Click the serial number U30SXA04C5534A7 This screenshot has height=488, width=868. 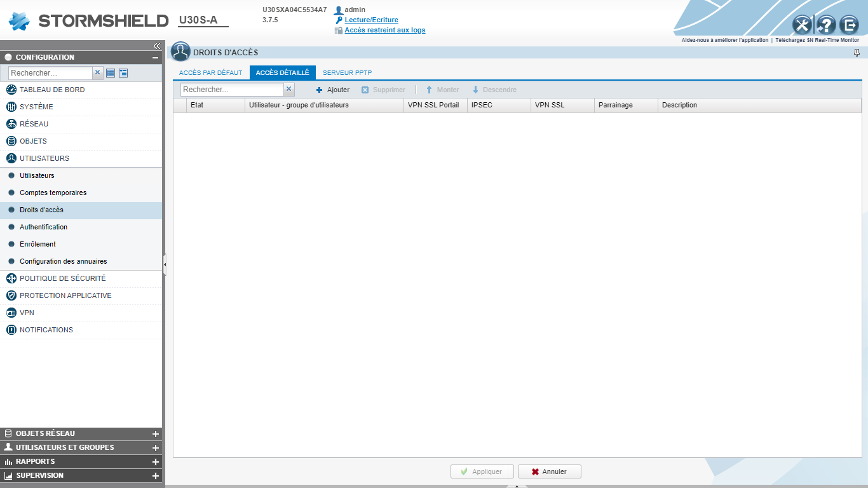294,10
